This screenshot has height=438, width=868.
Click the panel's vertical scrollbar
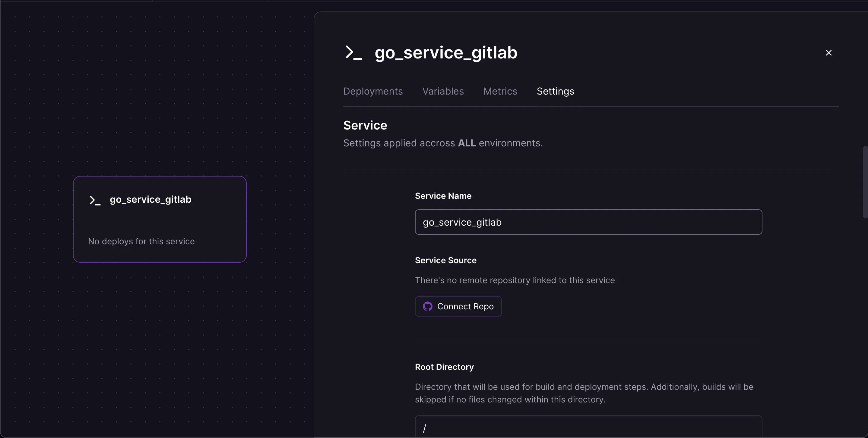865,182
